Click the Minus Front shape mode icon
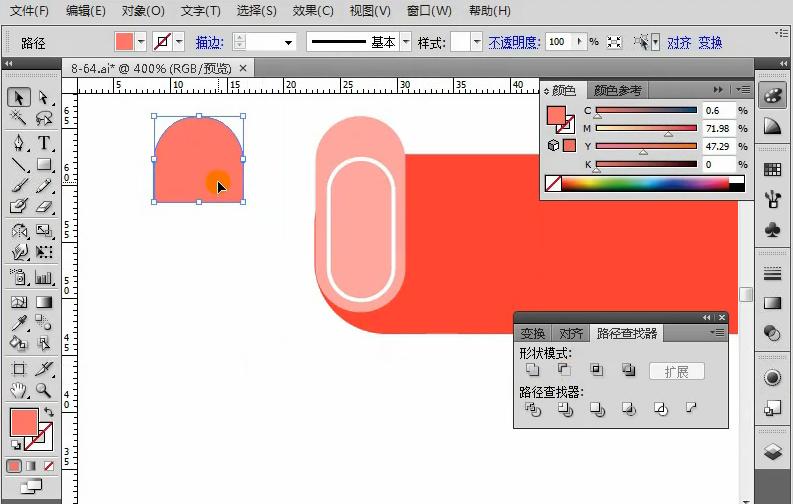The width and height of the screenshot is (793, 504). point(564,370)
